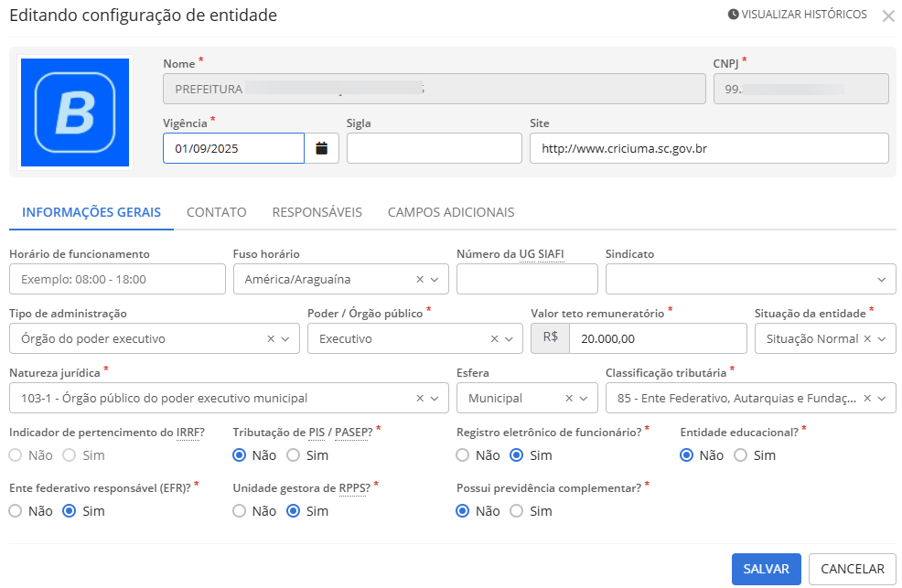Expand Situação da entidade dropdown

tap(882, 339)
